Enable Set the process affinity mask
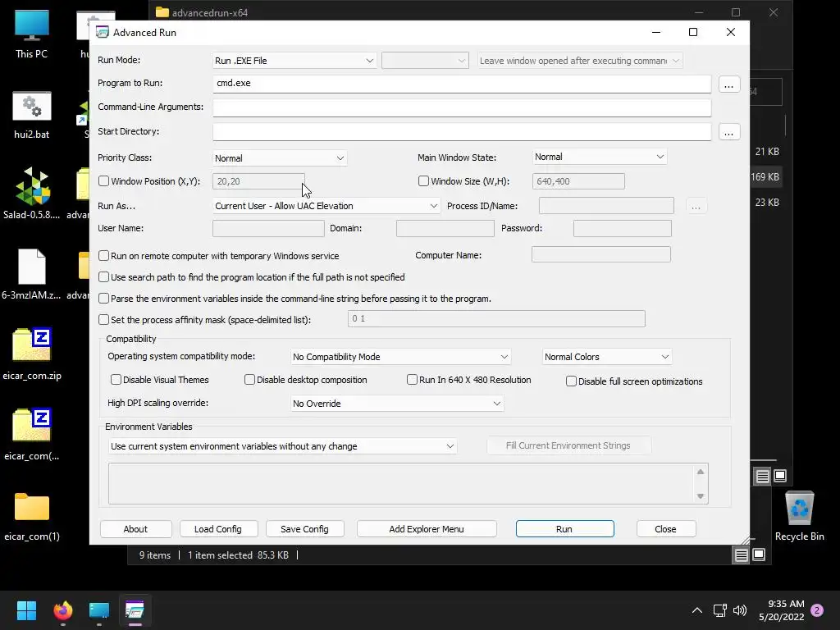 coord(104,319)
